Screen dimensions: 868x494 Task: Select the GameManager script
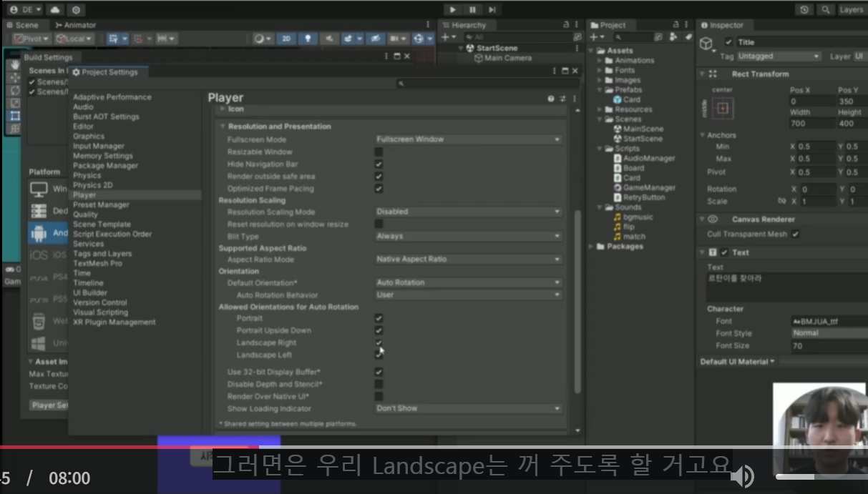(643, 188)
